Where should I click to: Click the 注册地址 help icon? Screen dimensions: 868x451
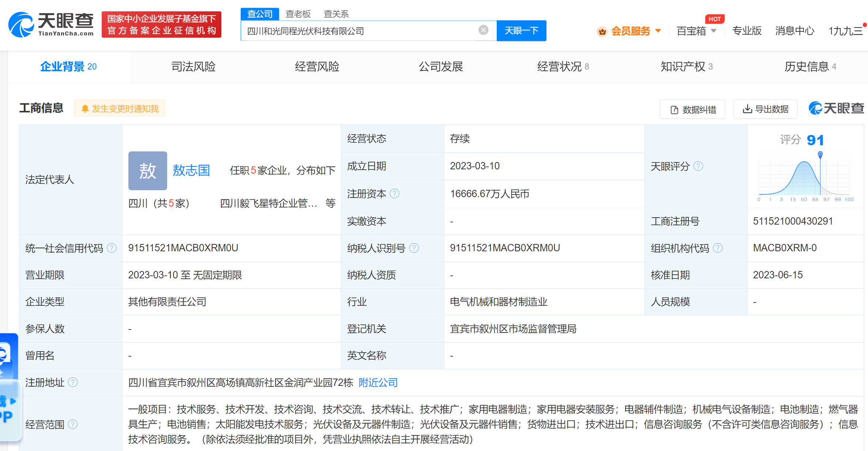(x=73, y=383)
